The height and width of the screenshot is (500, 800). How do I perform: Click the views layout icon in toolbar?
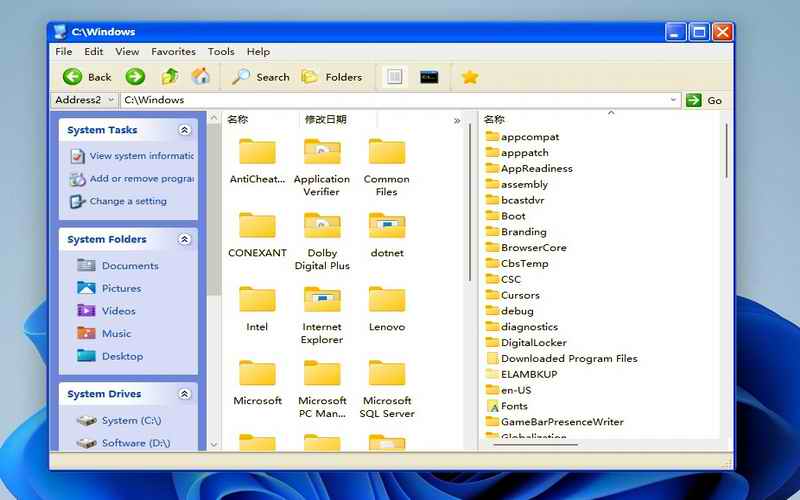394,77
